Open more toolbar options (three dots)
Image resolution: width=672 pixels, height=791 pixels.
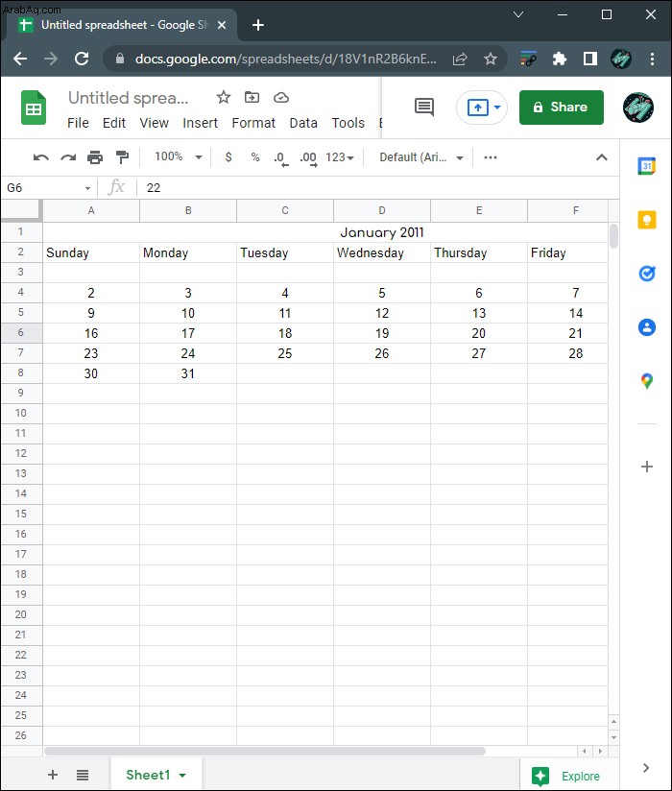[x=491, y=157]
